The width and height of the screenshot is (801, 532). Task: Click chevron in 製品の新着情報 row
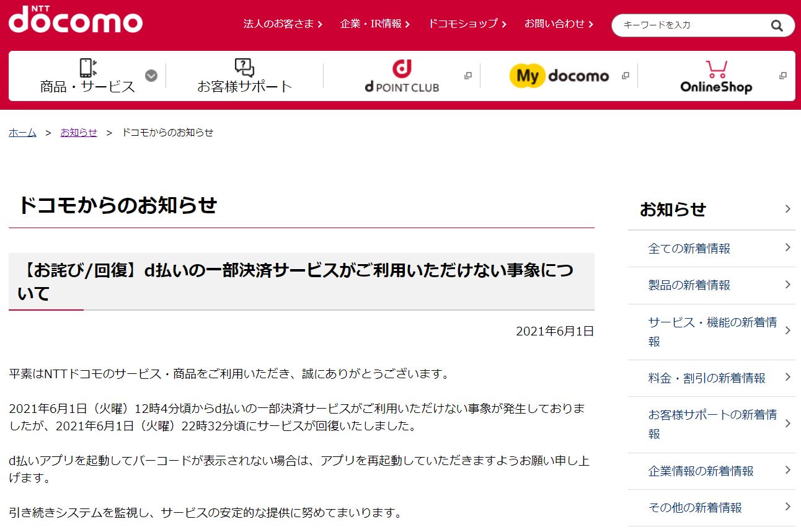[x=788, y=285]
